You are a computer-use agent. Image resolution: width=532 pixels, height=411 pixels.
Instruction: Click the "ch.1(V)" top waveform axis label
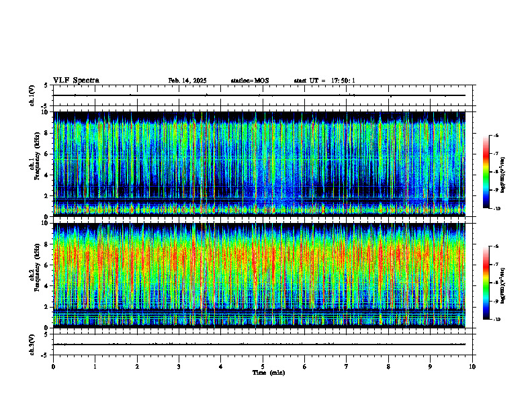32,95
